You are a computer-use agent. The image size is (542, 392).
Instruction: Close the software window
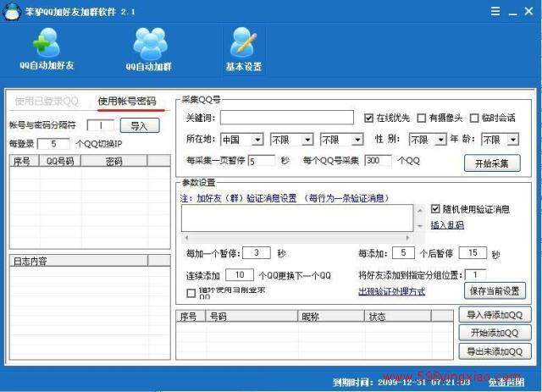click(528, 11)
